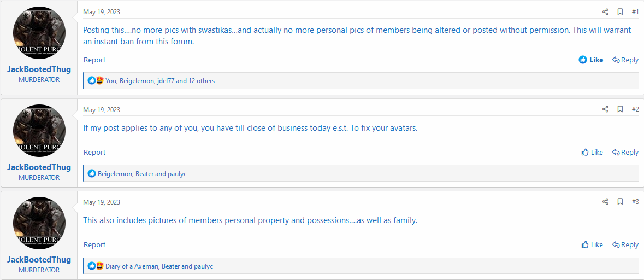The width and height of the screenshot is (644, 280).
Task: Like the post about fixing avatars
Action: (592, 152)
